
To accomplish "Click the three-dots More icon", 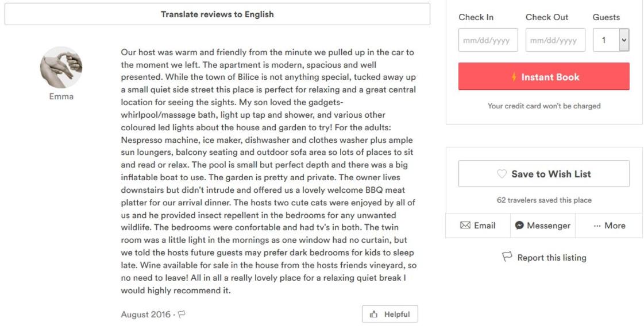I will [x=597, y=226].
